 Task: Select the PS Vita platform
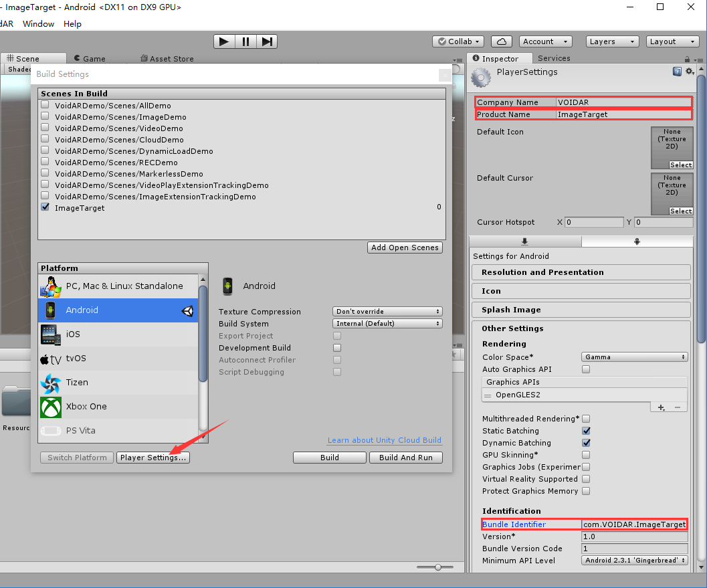coord(118,431)
